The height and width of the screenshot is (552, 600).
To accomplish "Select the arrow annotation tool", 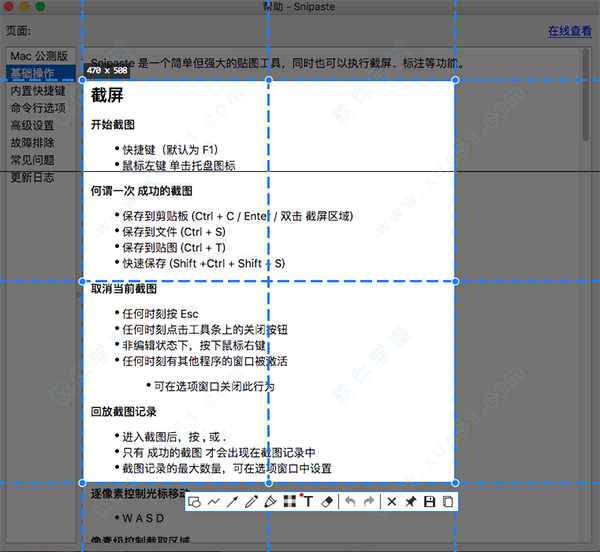I will (232, 501).
